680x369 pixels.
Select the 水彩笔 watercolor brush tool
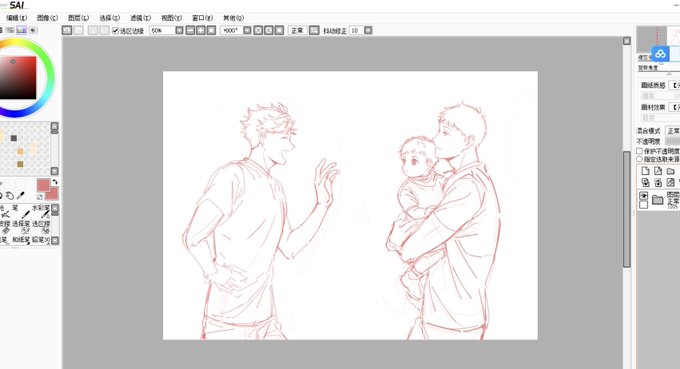[x=41, y=211]
